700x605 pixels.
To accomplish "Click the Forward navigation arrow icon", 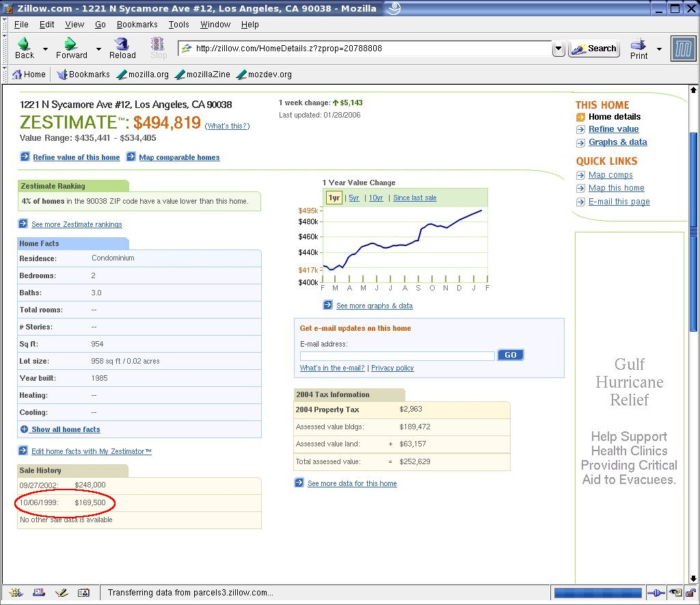I will pos(70,44).
